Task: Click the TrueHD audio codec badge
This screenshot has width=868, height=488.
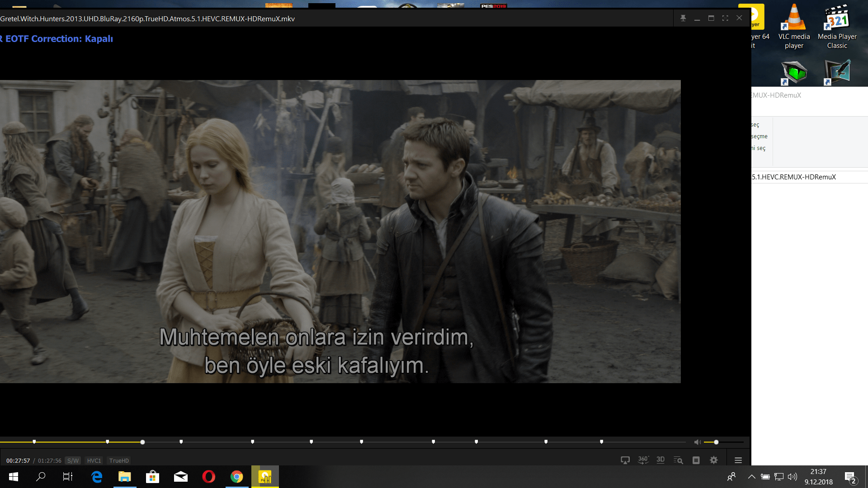Action: 119,460
